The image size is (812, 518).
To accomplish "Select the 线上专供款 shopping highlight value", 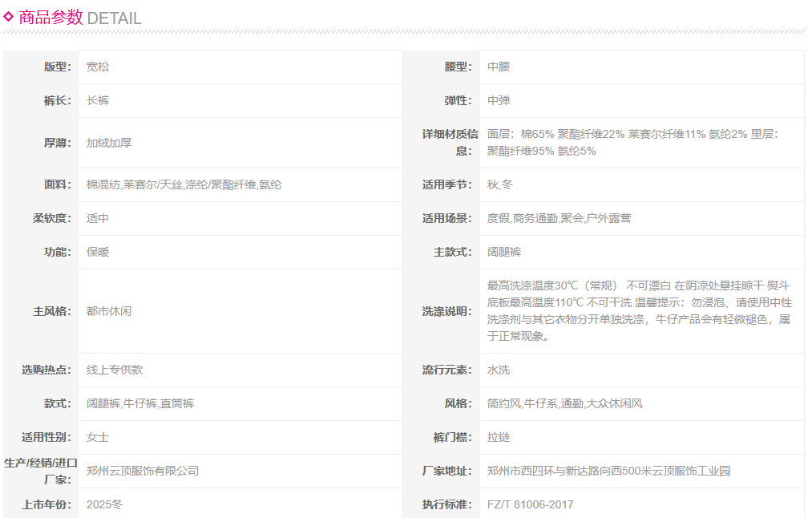I will (115, 370).
